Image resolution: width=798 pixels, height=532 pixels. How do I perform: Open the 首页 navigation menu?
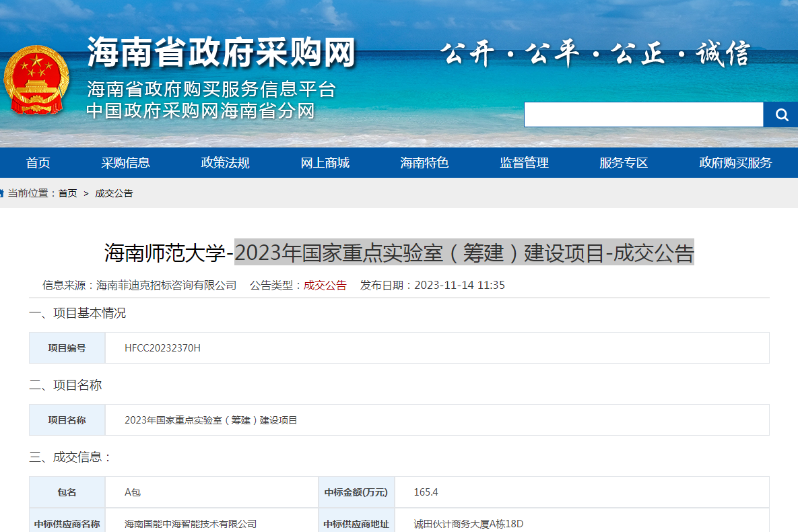point(38,163)
